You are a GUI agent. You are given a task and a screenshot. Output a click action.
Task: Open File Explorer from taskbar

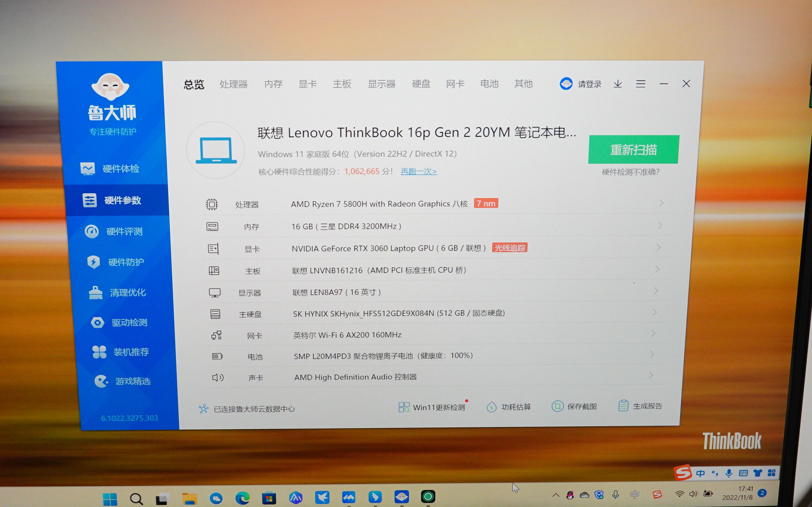tap(189, 498)
